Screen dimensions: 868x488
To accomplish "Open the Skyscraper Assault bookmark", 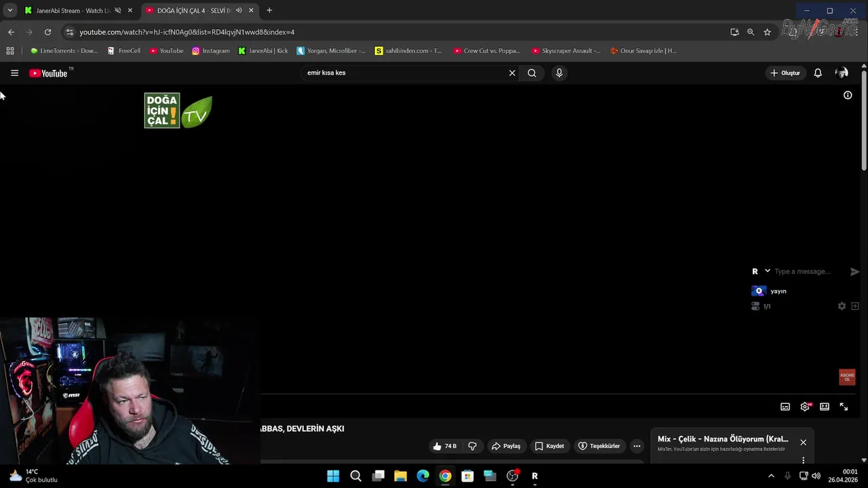I will [566, 51].
